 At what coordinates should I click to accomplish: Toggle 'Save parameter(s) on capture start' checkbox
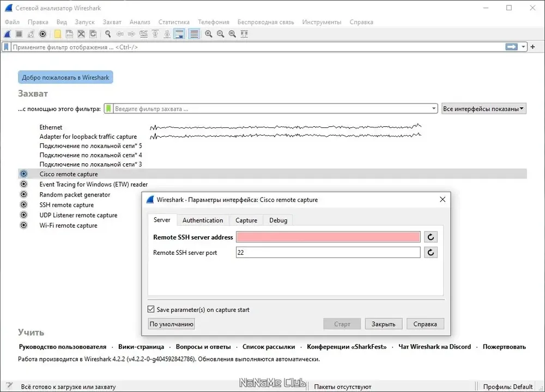pyautogui.click(x=151, y=309)
